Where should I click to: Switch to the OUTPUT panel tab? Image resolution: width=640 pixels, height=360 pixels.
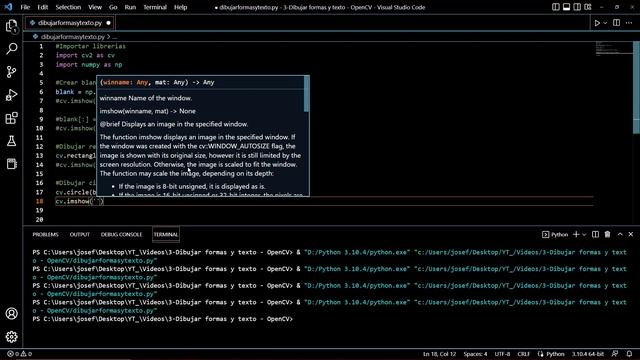[x=80, y=234]
